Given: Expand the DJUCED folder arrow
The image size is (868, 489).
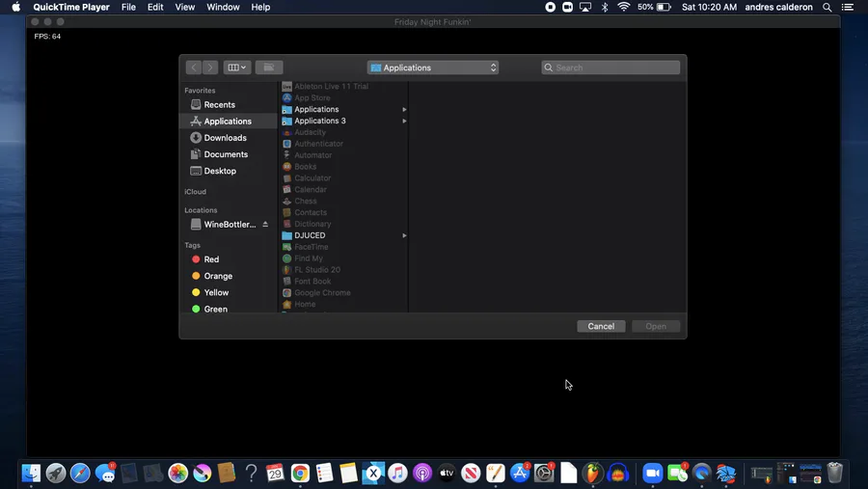Looking at the screenshot, I should tap(404, 235).
